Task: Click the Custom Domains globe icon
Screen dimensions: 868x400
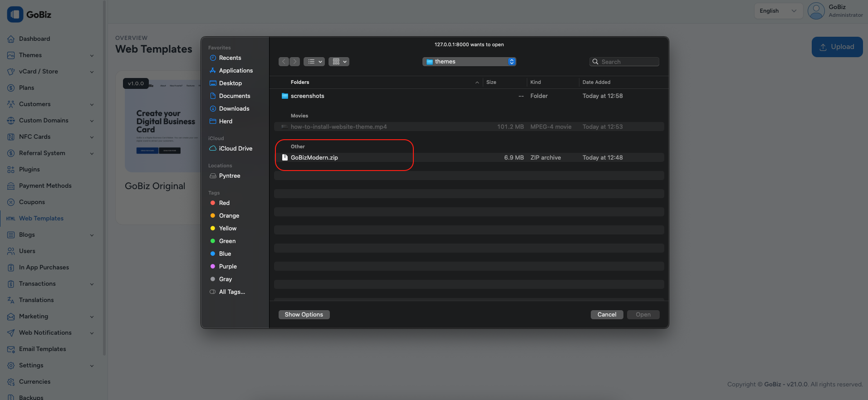Action: tap(11, 121)
